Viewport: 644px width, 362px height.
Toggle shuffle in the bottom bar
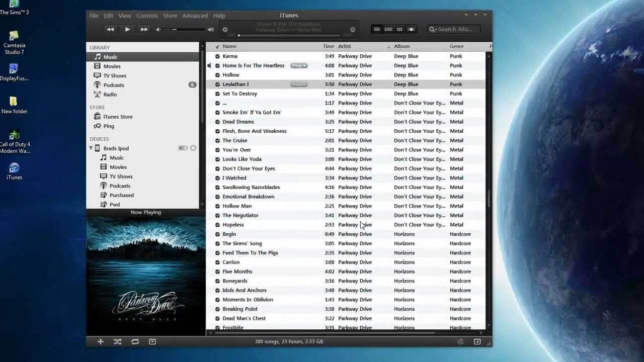pos(117,342)
